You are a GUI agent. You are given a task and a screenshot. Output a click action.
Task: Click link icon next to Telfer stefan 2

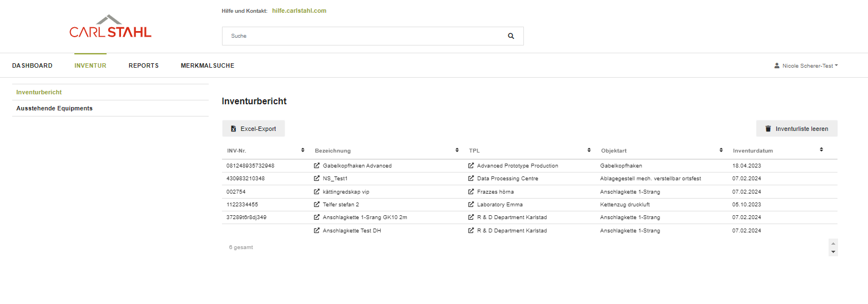coord(317,205)
